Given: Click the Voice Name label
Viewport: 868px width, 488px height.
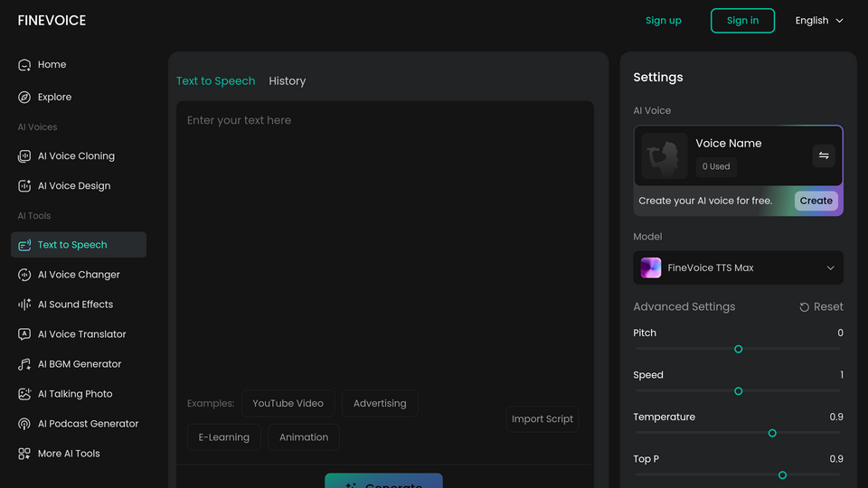Looking at the screenshot, I should point(729,144).
